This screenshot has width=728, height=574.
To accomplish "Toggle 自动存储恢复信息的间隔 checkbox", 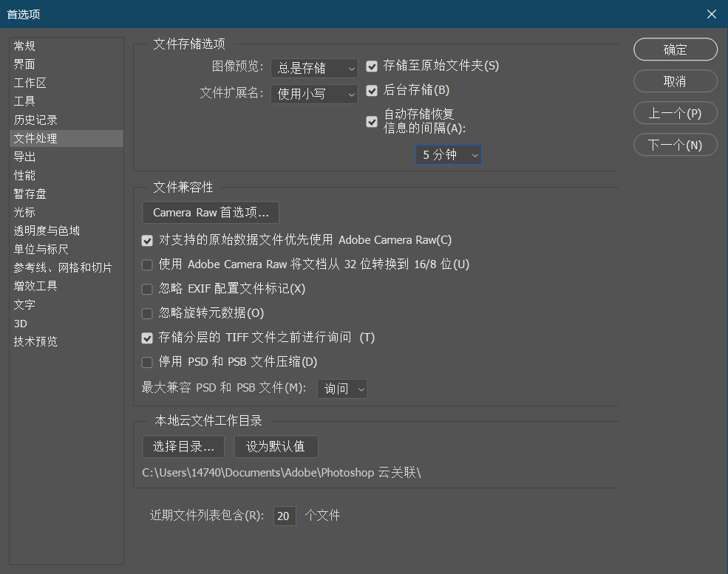I will point(372,122).
